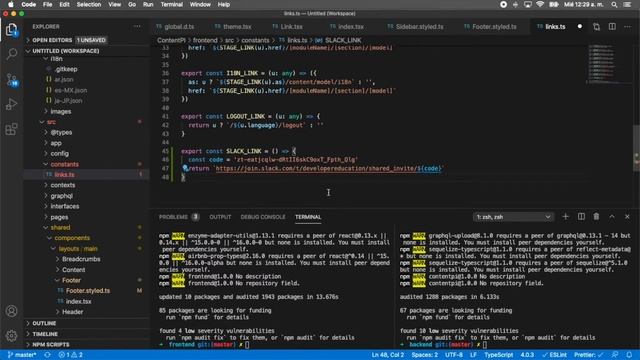Expand the NPM Scripts section

click(x=87, y=344)
